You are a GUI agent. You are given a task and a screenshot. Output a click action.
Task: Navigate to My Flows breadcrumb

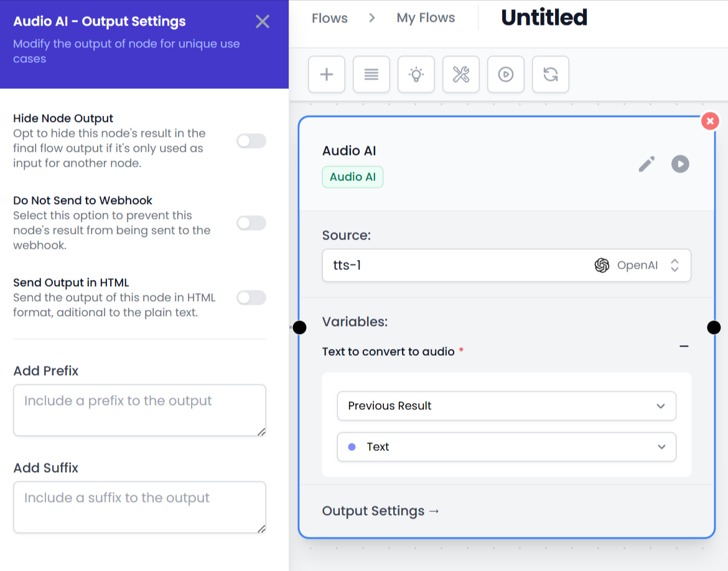(x=426, y=18)
